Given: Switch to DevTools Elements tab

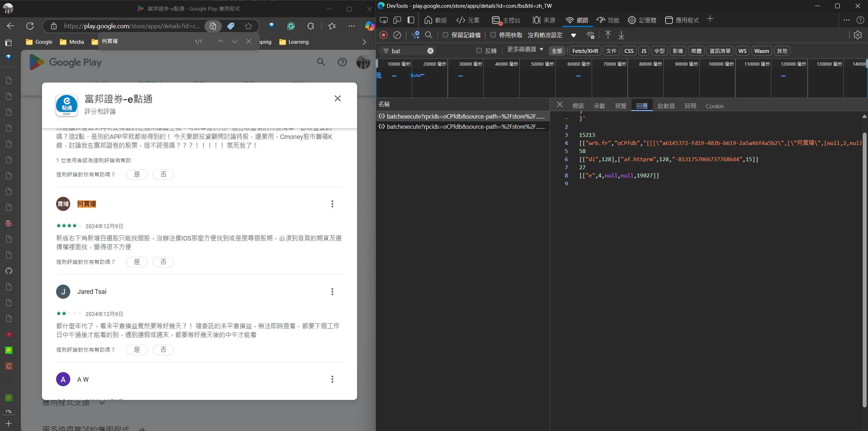Looking at the screenshot, I should tap(468, 20).
